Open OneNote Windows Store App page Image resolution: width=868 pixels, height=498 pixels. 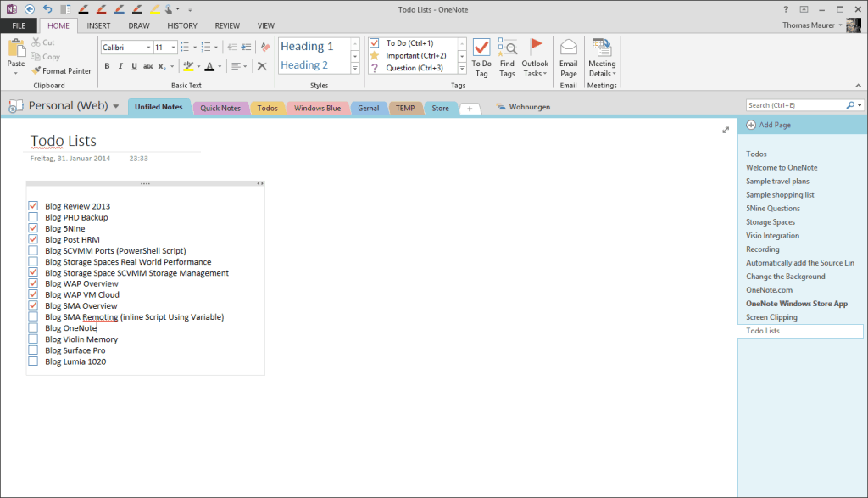[796, 304]
